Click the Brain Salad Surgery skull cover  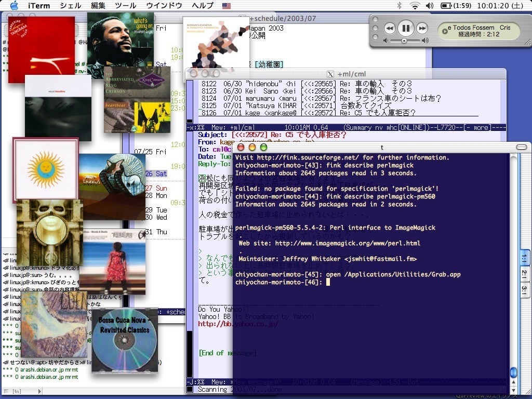click(49, 233)
